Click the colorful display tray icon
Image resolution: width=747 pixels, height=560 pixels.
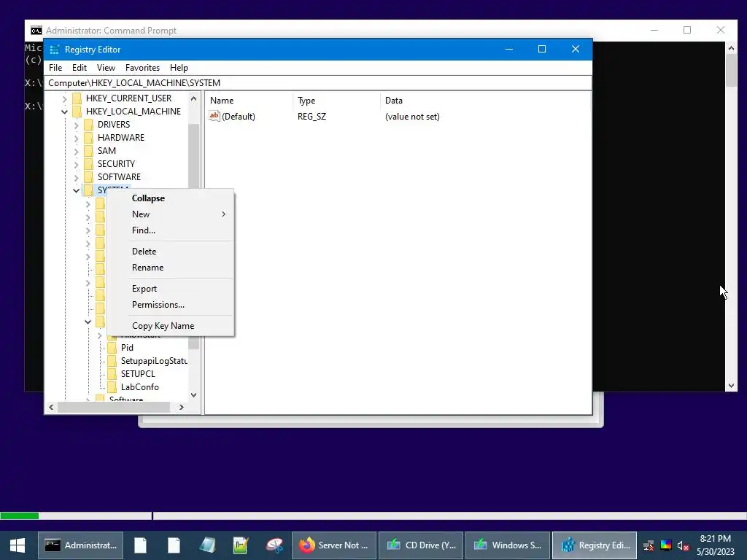pyautogui.click(x=665, y=545)
